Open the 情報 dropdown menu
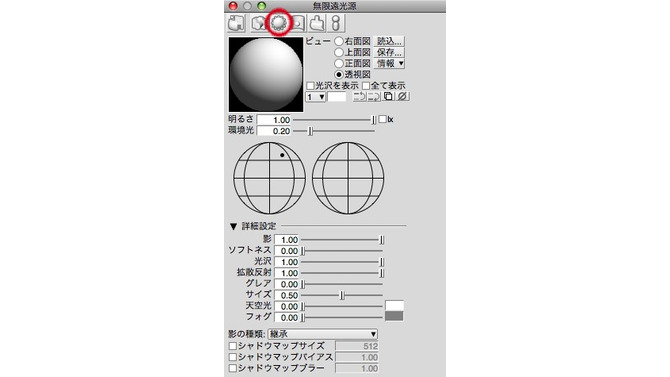The height and width of the screenshot is (377, 670). tap(389, 64)
